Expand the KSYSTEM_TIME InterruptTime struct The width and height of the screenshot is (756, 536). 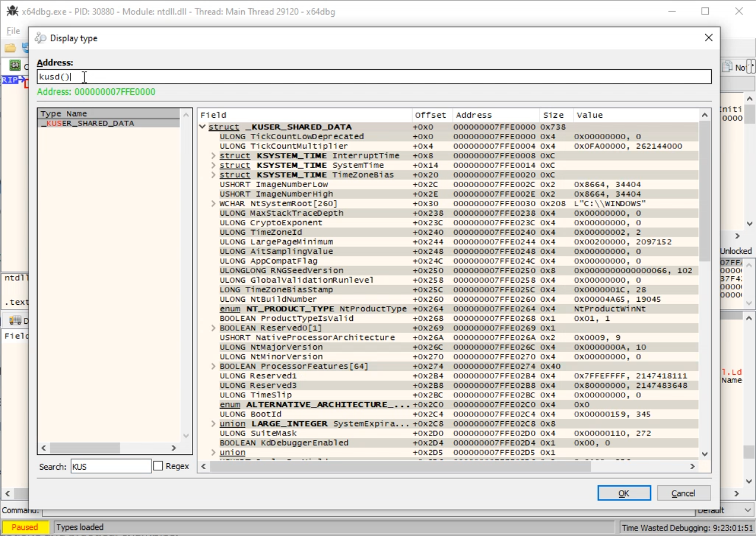click(214, 156)
